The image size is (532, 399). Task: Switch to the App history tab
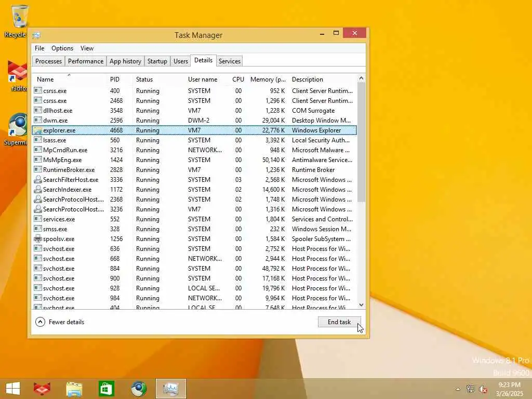(x=125, y=61)
